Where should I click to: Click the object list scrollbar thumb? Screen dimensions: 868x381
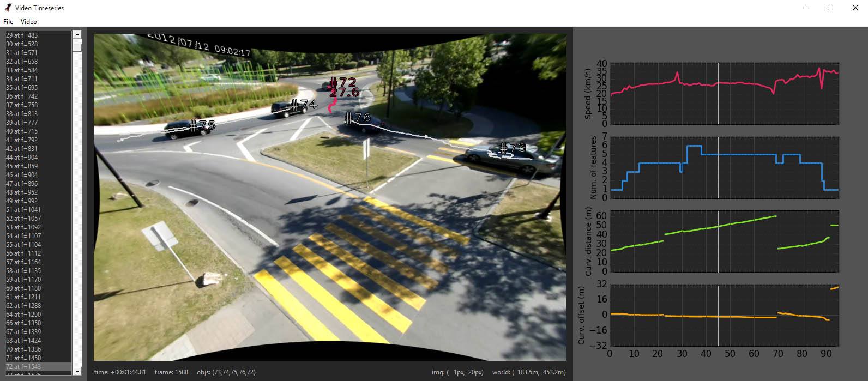pos(77,46)
